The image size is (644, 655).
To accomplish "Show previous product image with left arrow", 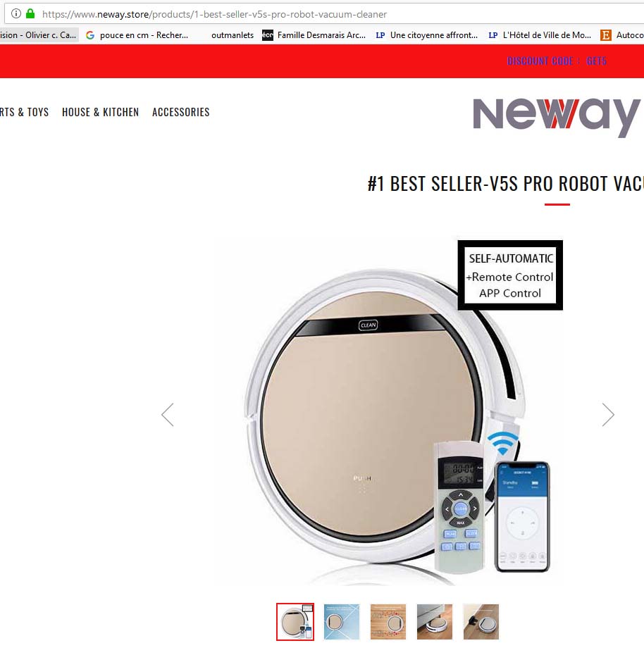I will pyautogui.click(x=168, y=415).
